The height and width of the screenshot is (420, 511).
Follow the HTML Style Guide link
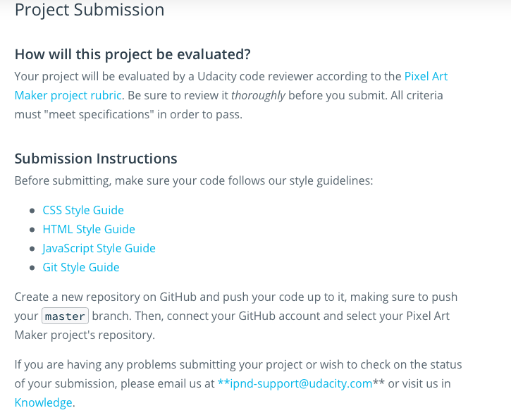[x=89, y=229]
